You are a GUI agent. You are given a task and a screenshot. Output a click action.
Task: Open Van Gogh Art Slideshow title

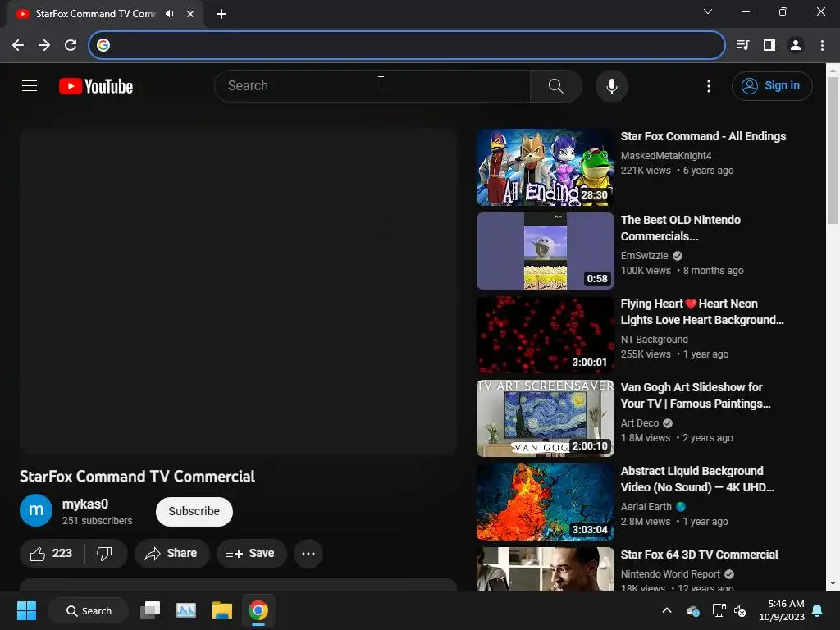pos(696,395)
